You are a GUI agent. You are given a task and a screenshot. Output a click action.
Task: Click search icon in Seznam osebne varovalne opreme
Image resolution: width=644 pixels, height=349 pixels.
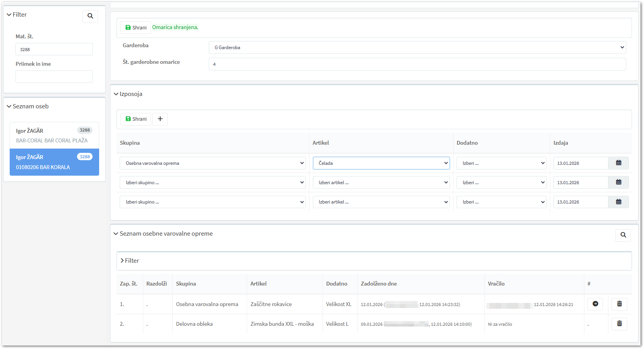click(623, 235)
